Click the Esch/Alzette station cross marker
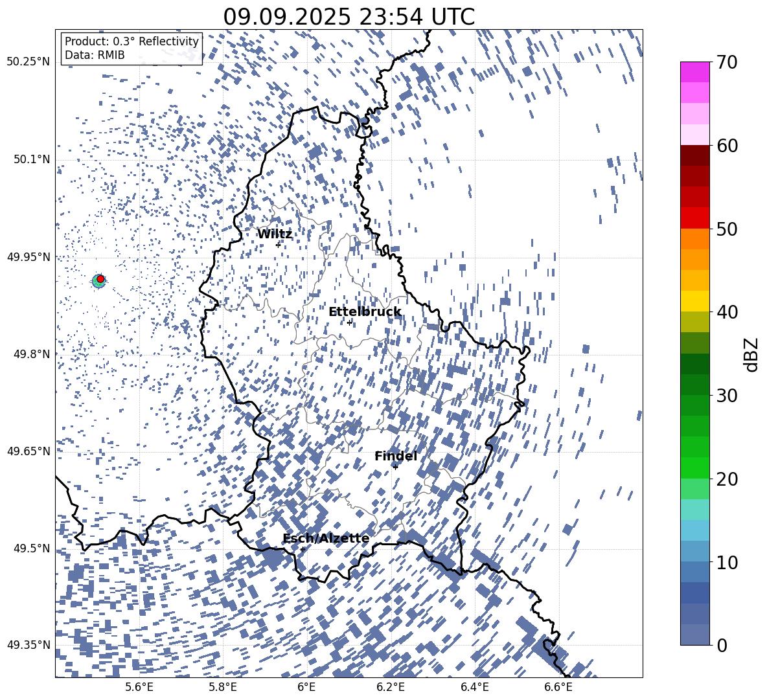This screenshot has width=767, height=700. (303, 549)
